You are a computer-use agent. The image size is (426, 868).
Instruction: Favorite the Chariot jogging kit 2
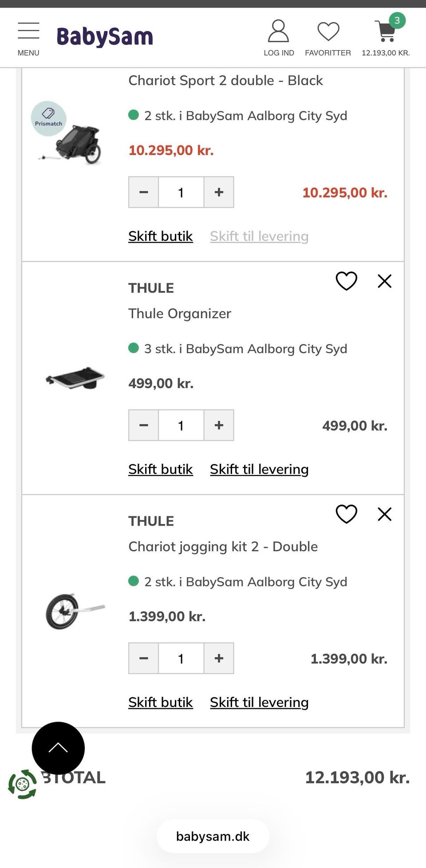[346, 514]
